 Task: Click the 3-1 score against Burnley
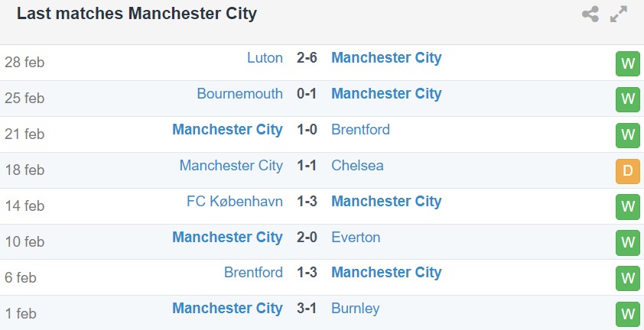click(307, 309)
